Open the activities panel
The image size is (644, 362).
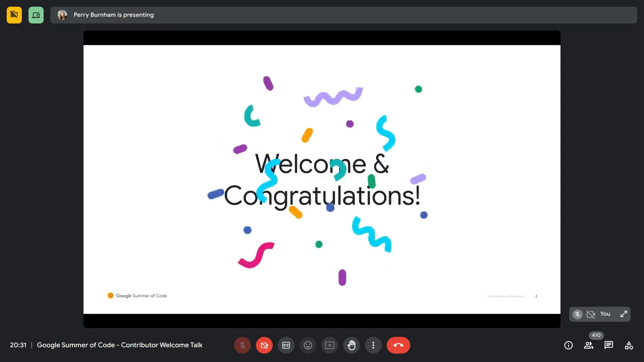coord(629,345)
